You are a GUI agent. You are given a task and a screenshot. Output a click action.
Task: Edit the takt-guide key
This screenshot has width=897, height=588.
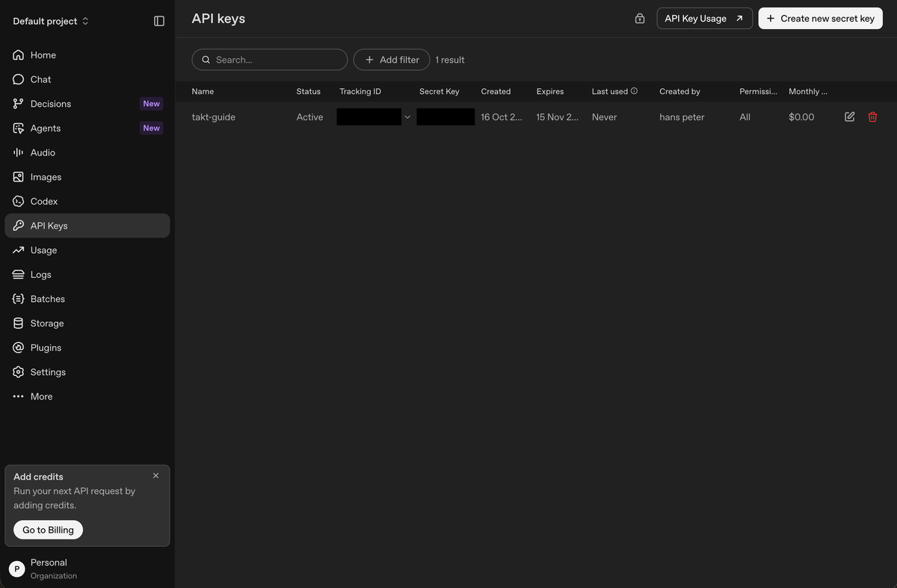point(849,117)
